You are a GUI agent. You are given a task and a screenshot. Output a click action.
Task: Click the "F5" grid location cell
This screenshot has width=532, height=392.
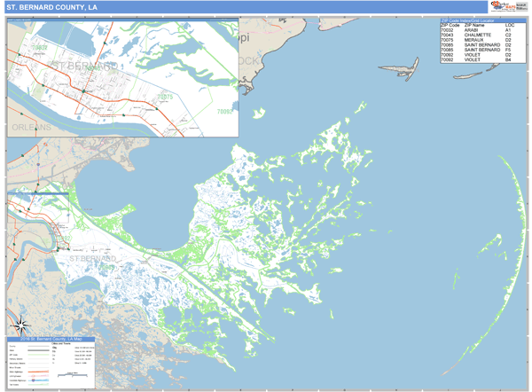[x=508, y=50]
